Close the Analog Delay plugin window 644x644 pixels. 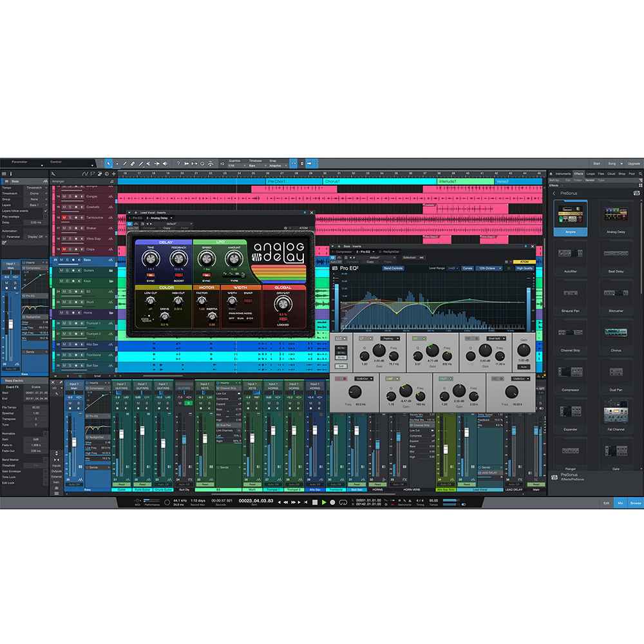pos(312,213)
